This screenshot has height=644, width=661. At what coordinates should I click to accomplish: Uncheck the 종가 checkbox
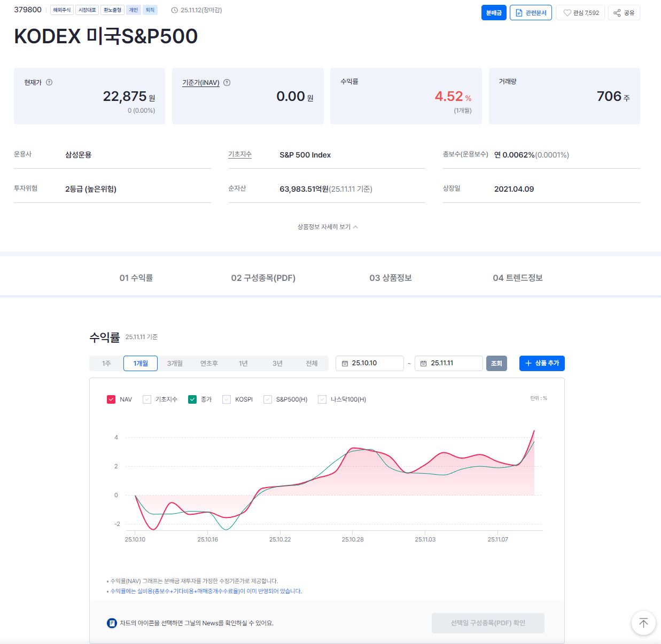[x=192, y=399]
